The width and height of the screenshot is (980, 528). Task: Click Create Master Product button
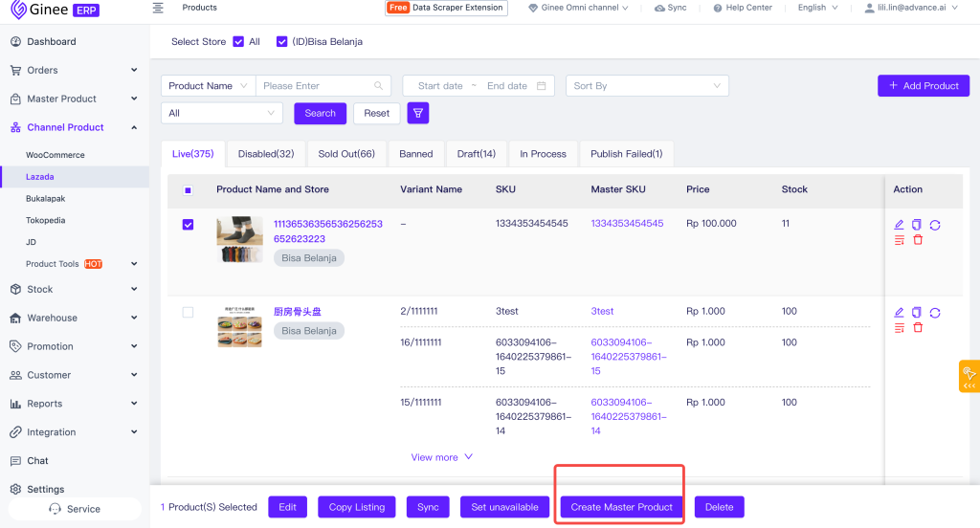[621, 507]
